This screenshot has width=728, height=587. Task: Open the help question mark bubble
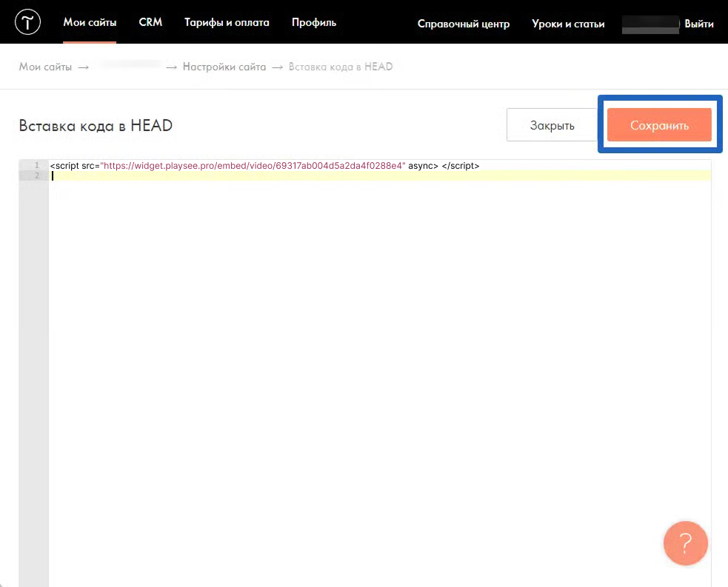pyautogui.click(x=685, y=543)
